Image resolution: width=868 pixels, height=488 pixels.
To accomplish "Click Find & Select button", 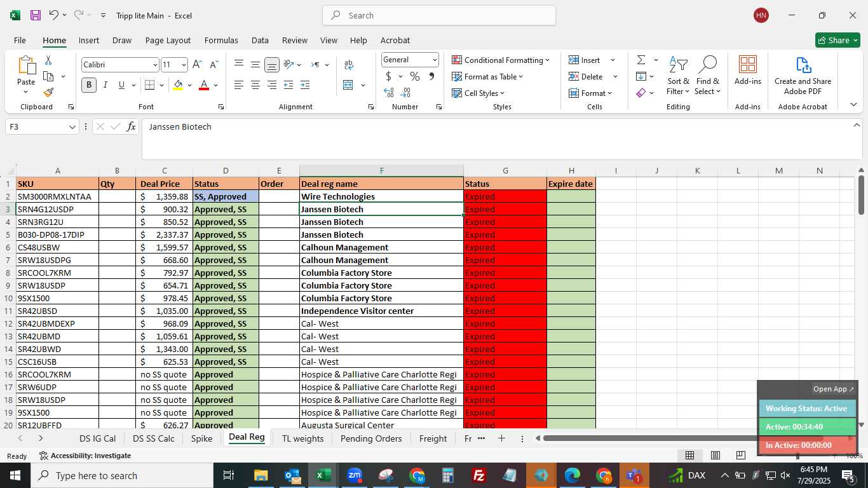I will coord(707,76).
